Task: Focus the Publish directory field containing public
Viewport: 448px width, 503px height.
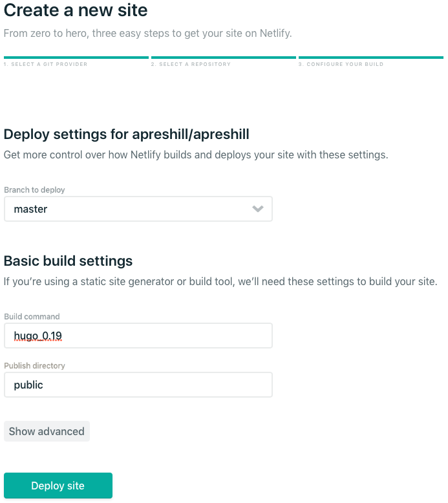Action: (138, 385)
